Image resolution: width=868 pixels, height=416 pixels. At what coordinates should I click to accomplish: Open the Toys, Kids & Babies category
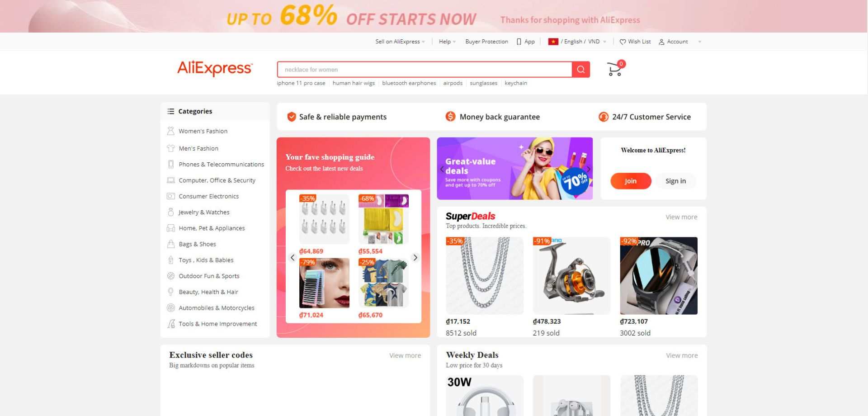206,260
